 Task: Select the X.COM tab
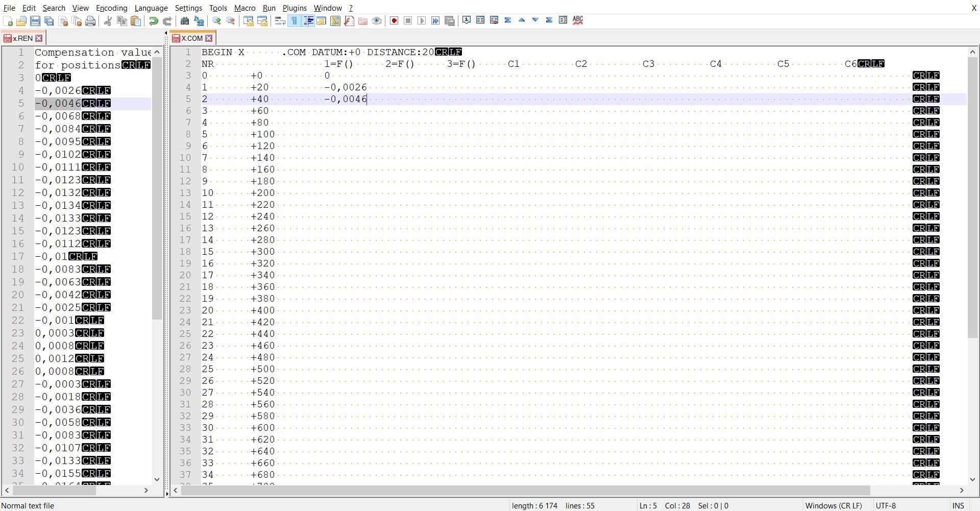pos(192,38)
